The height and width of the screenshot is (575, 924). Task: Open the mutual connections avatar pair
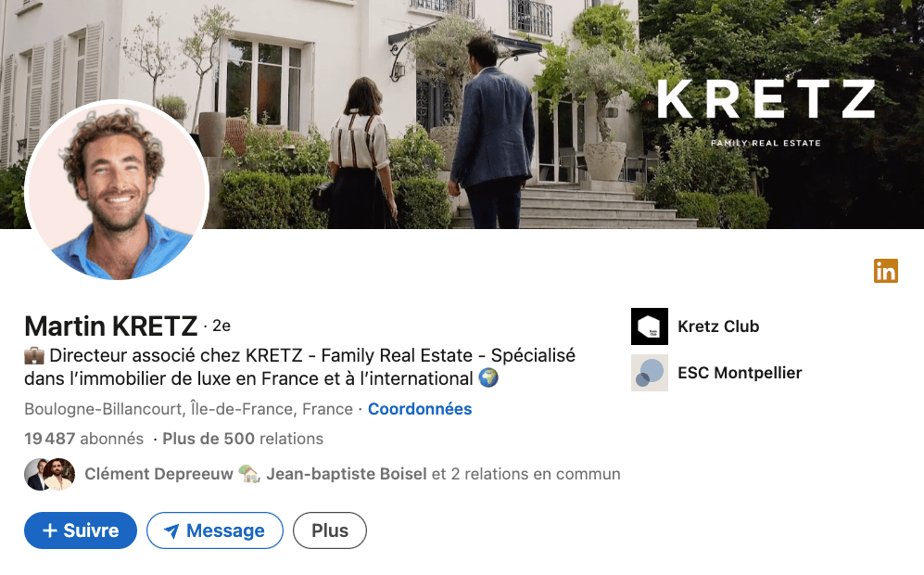(49, 474)
